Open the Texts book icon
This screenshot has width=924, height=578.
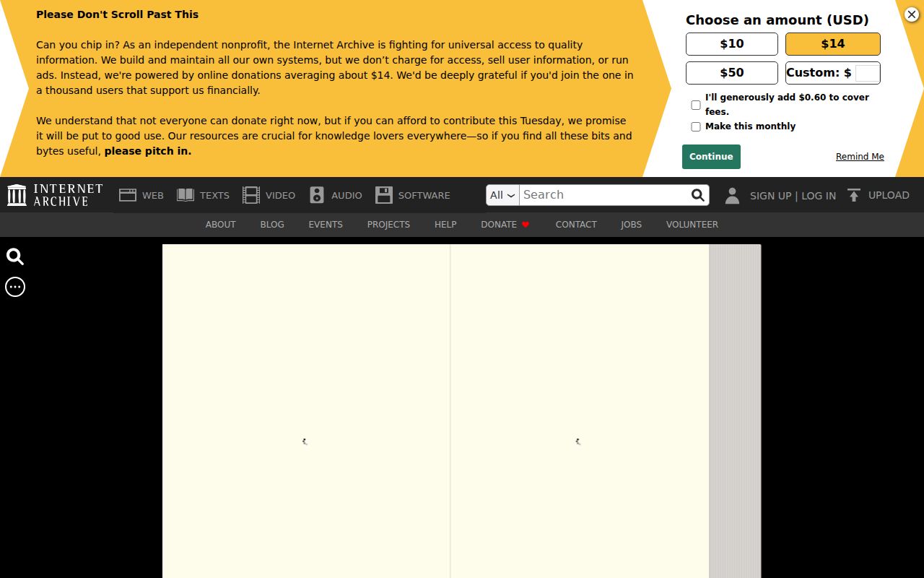coord(186,195)
